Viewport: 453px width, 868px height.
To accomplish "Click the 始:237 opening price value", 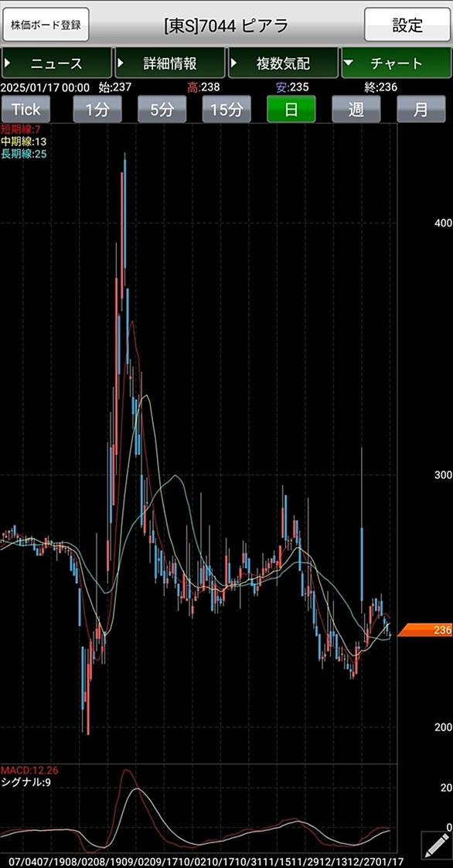I will [x=114, y=87].
